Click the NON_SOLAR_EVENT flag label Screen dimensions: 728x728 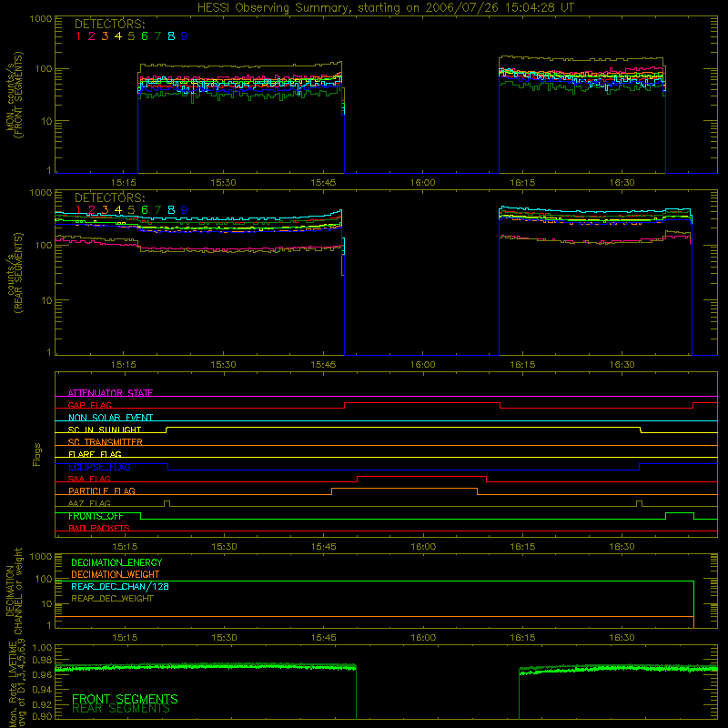[x=110, y=418]
